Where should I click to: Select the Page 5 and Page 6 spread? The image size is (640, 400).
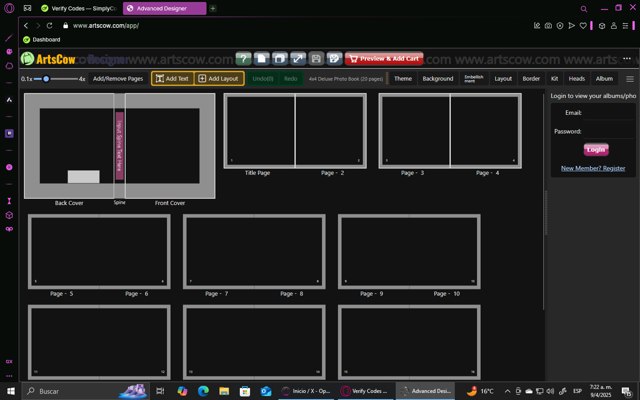99,251
